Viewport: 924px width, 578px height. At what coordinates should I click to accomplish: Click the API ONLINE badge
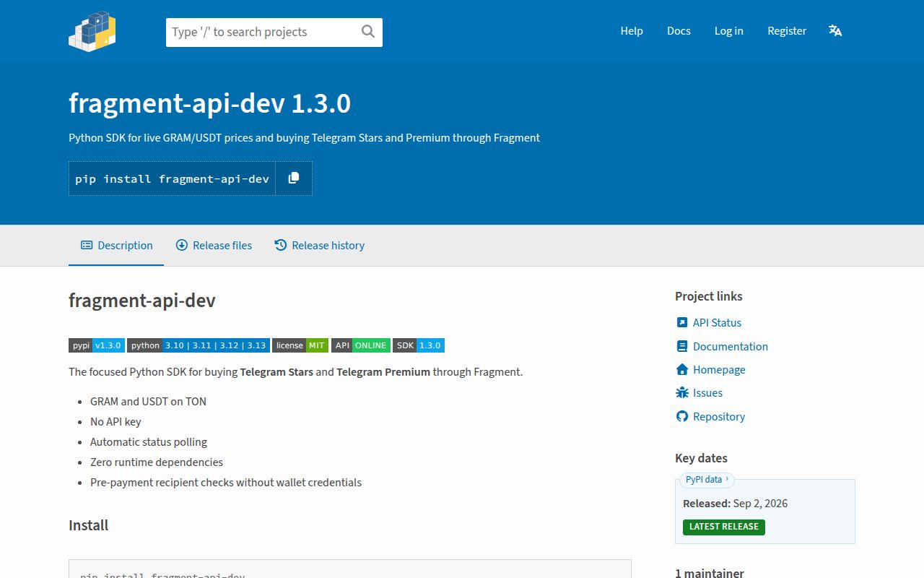point(361,345)
